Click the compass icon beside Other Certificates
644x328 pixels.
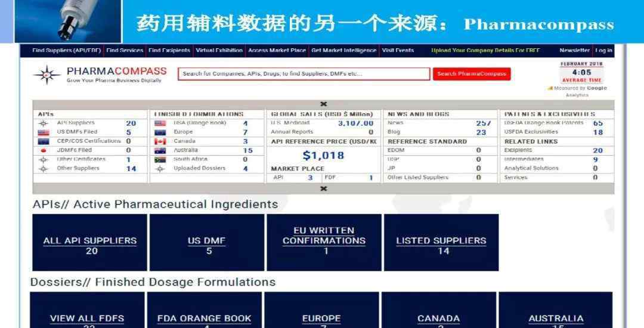point(43,160)
